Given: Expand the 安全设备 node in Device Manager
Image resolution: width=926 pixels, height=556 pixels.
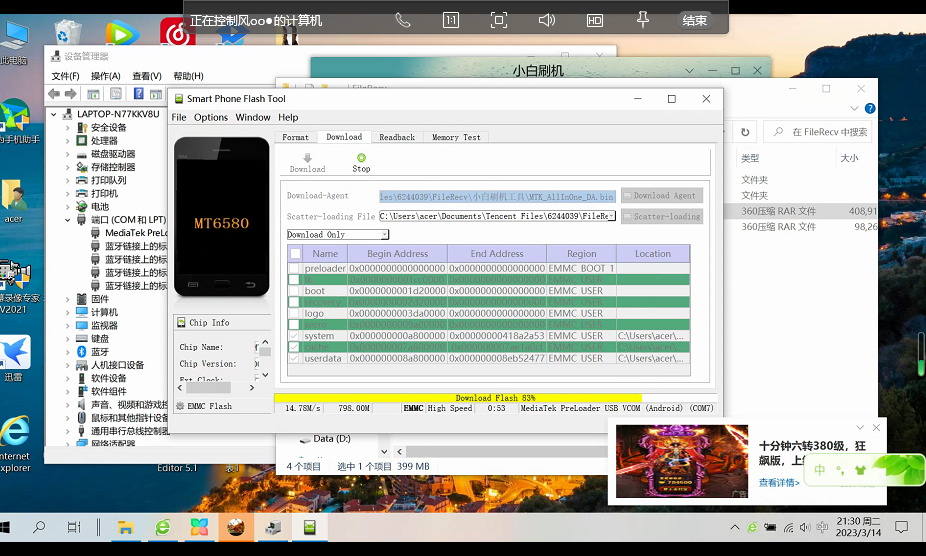Looking at the screenshot, I should pyautogui.click(x=67, y=128).
